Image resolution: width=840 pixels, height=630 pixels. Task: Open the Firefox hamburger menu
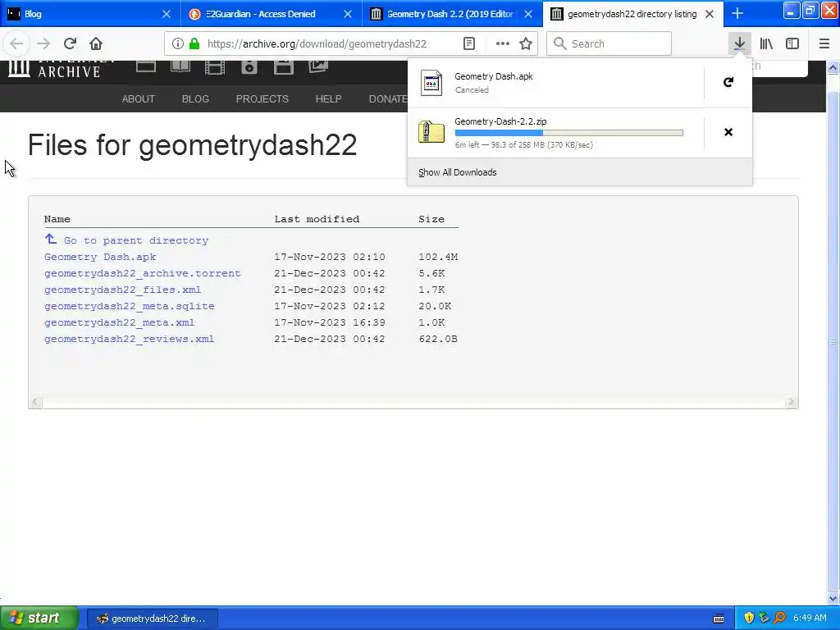824,43
